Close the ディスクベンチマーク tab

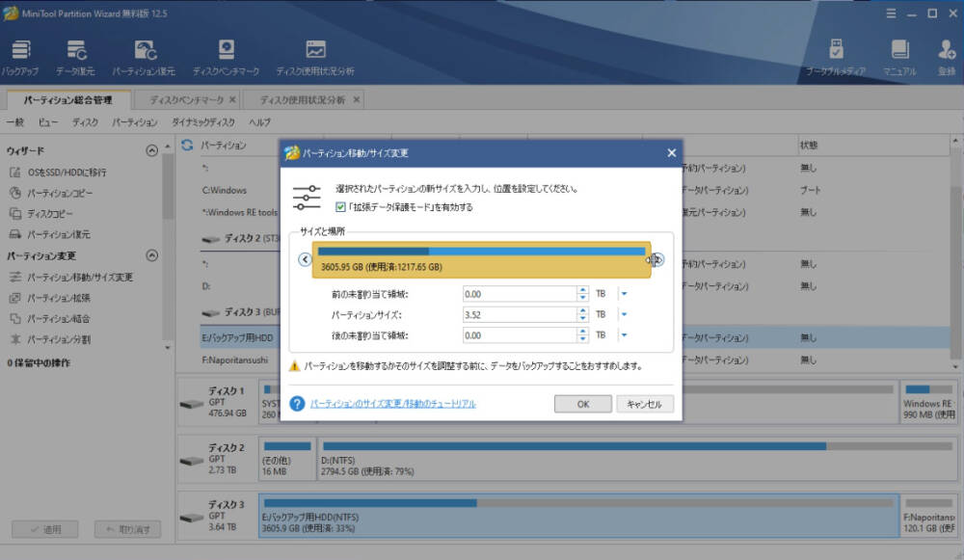[x=232, y=99]
